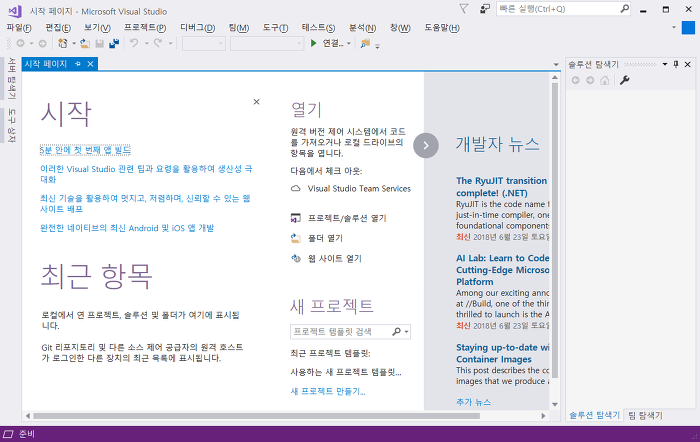Click the New Project toolbar icon
Screen dimensions: 700x442
[63, 43]
